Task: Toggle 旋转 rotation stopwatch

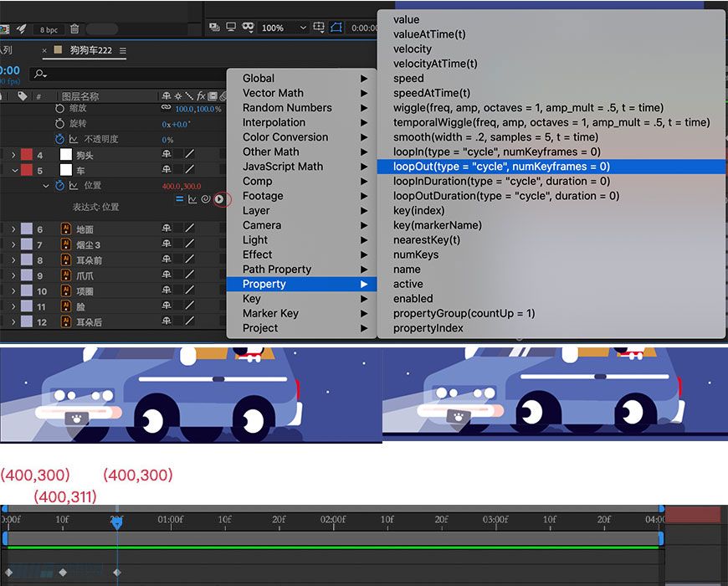Action: pos(60,124)
